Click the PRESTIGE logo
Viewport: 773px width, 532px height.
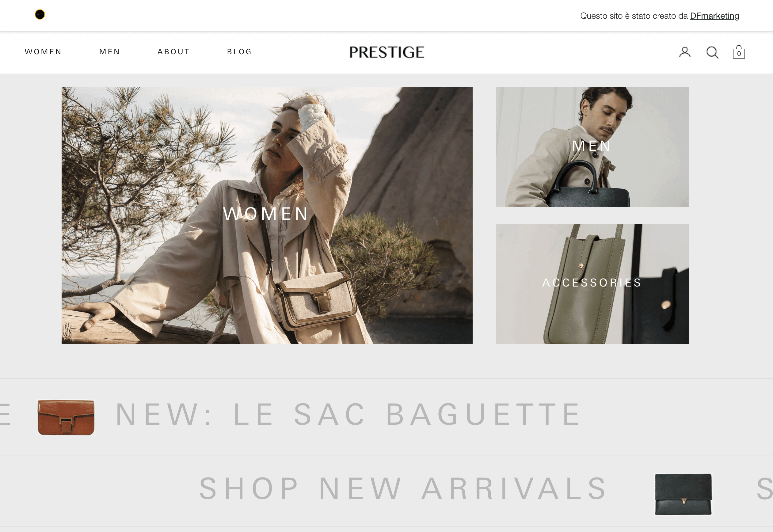pyautogui.click(x=387, y=52)
